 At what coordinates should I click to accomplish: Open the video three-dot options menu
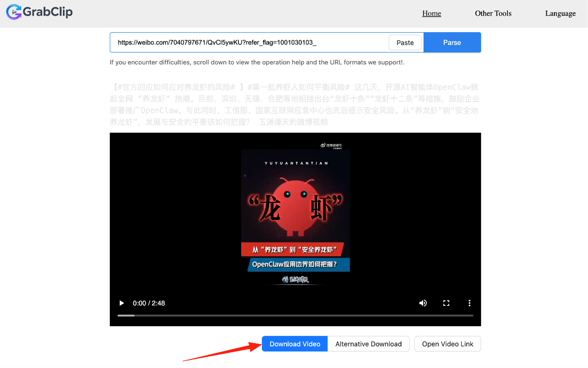469,303
